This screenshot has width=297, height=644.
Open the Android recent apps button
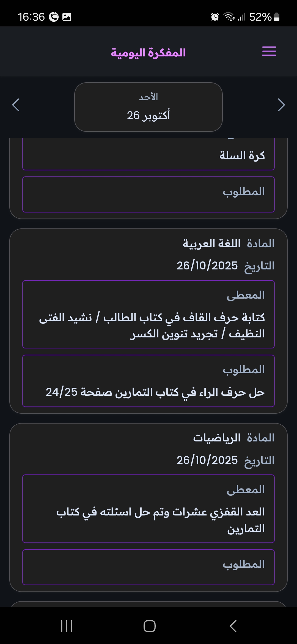[x=67, y=626]
